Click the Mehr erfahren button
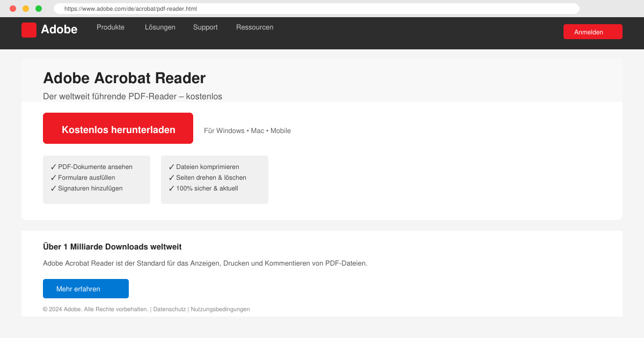The width and height of the screenshot is (644, 338). (86, 289)
